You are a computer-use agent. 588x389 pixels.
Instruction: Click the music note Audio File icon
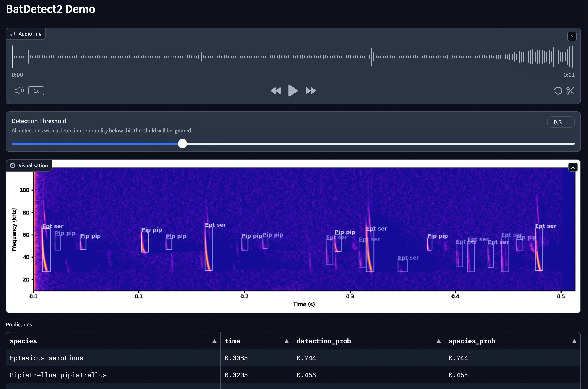[12, 34]
